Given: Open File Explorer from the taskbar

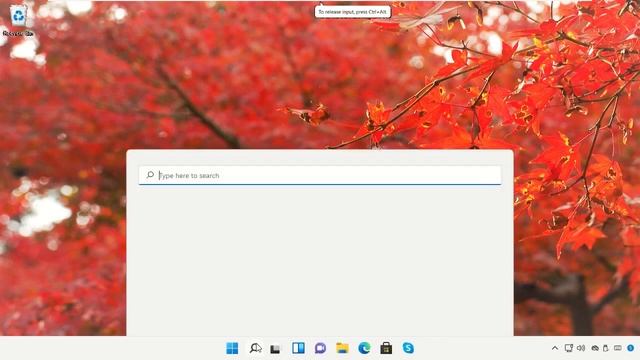Looking at the screenshot, I should coord(342,348).
